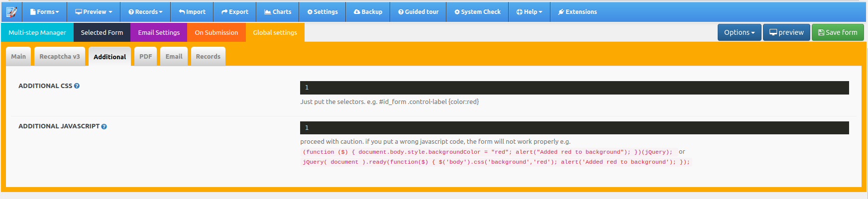Screen dimensions: 868x199
Task: Click the form builder logo icon
Action: coord(11,11)
